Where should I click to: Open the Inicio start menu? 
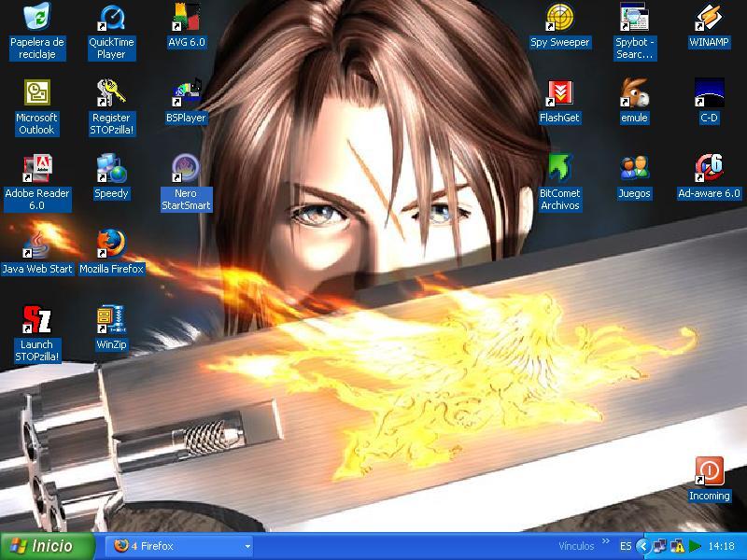coord(48,546)
